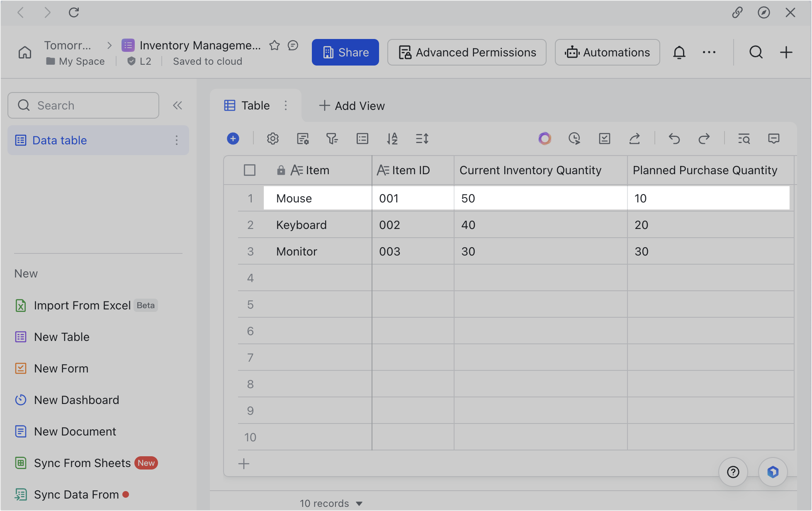Viewport: 812px width, 511px height.
Task: Select the Table view tab
Action: coord(248,105)
